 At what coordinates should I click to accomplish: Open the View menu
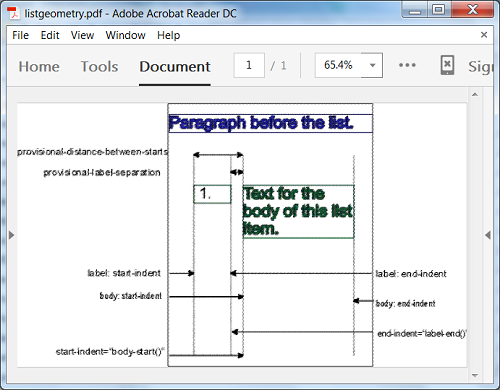tap(82, 35)
